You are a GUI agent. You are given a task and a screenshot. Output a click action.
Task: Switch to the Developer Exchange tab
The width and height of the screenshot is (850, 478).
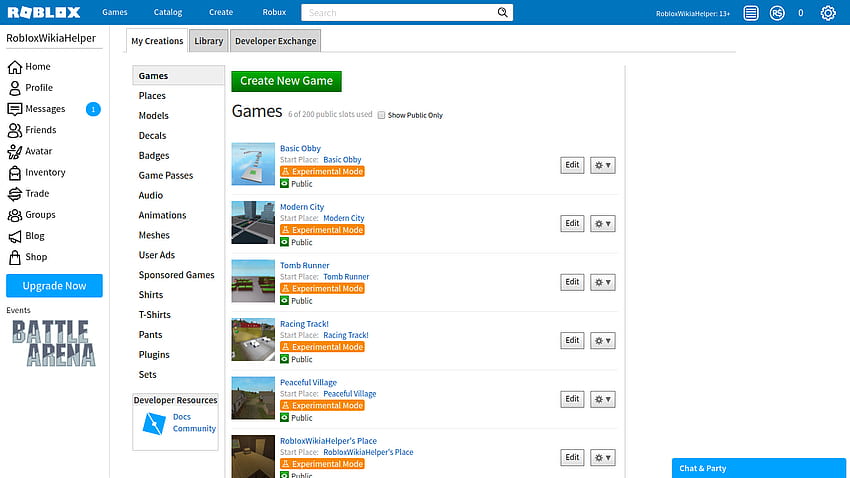[x=275, y=41]
